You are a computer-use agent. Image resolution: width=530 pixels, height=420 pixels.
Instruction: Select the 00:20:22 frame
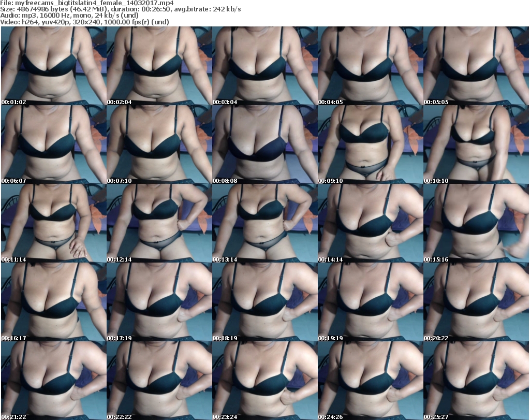(476, 301)
